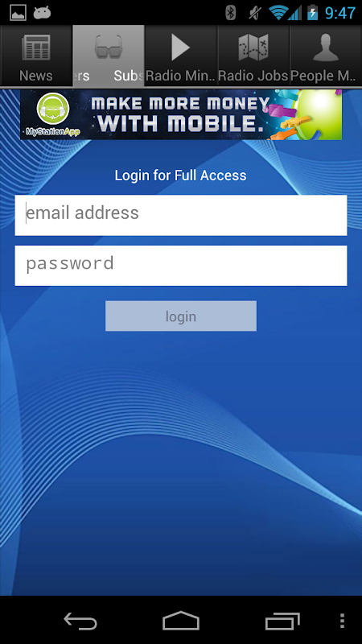The height and width of the screenshot is (644, 362).
Task: Tap the Android back arrow icon
Action: [80, 621]
